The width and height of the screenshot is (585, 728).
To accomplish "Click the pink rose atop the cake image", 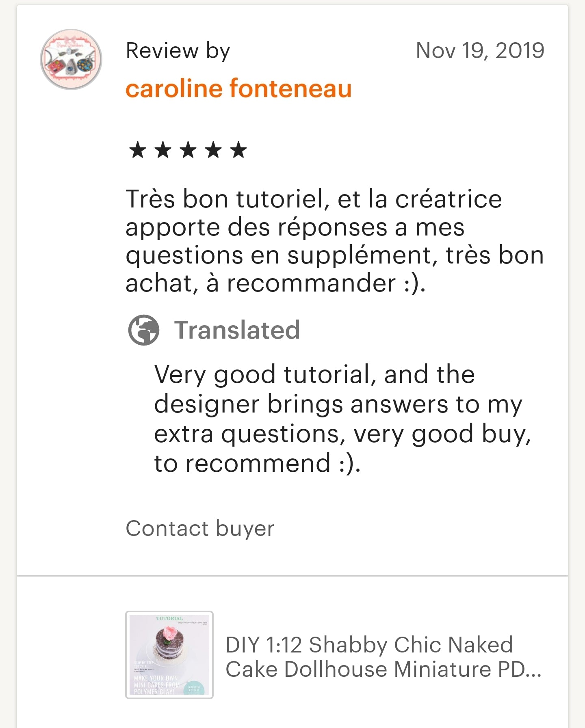I will point(170,632).
